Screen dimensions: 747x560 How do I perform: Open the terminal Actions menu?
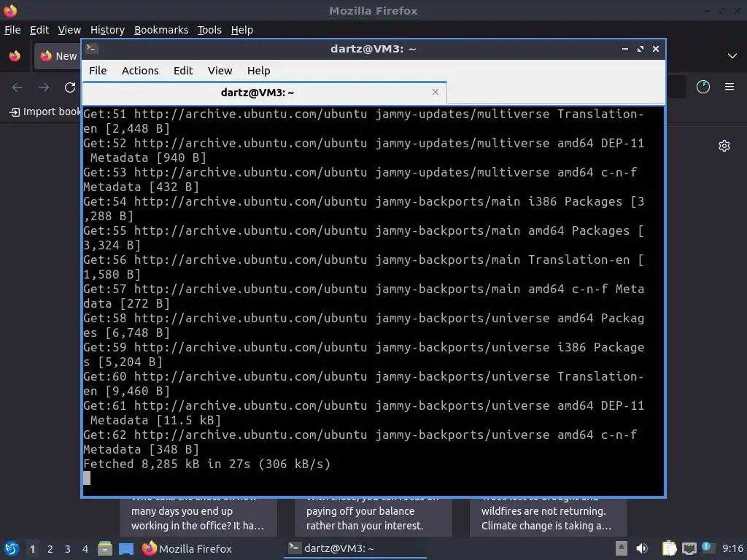(x=140, y=71)
